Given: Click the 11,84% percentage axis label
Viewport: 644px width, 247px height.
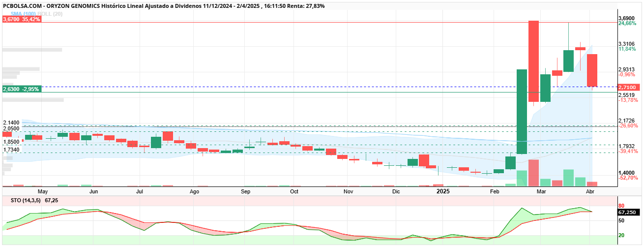Looking at the screenshot, I should 627,49.
